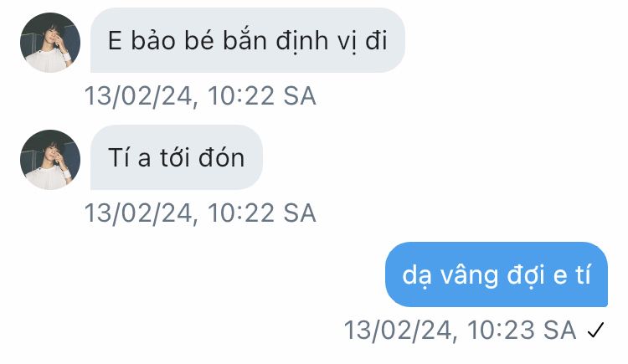Open the sender avatar beside "E bảo bé" message
The width and height of the screenshot is (628, 364).
point(50,43)
